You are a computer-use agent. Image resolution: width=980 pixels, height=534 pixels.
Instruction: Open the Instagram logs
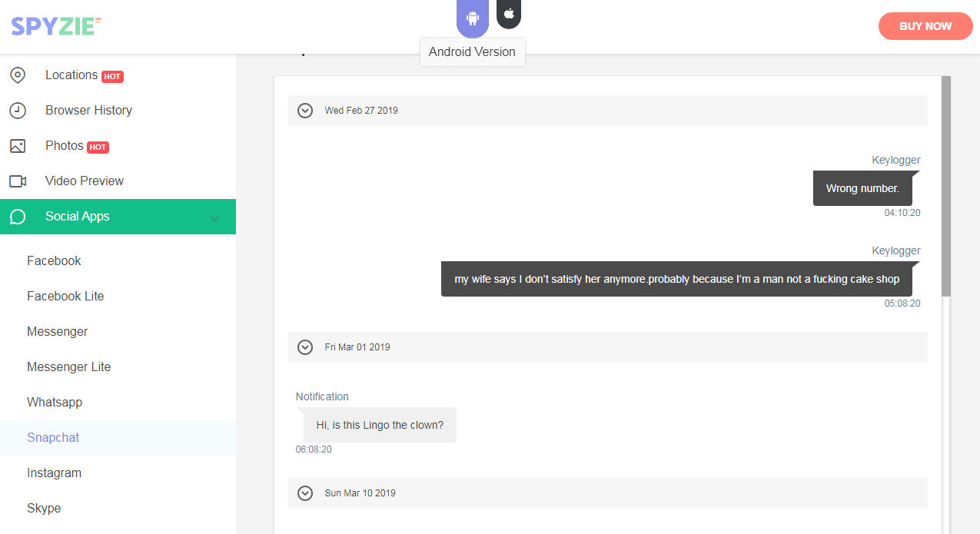pyautogui.click(x=54, y=473)
